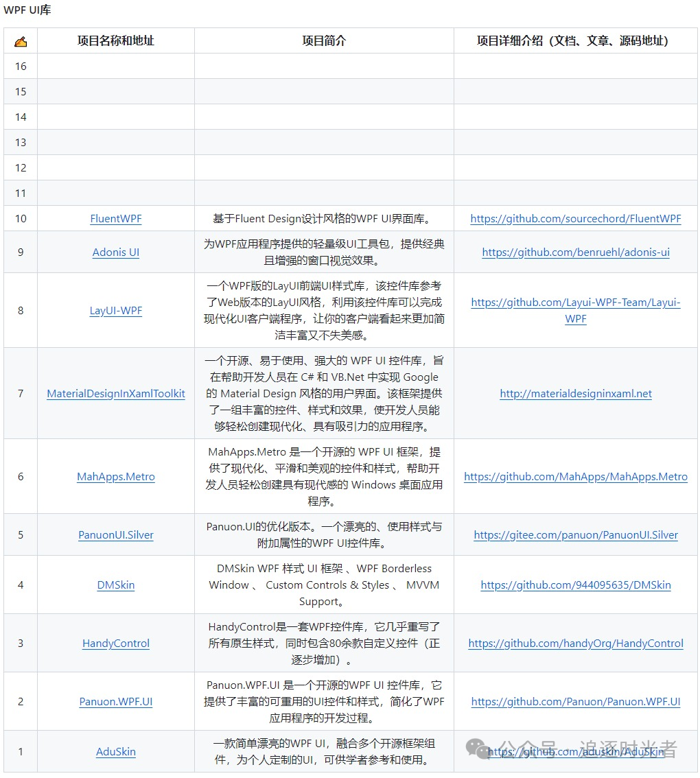This screenshot has width=700, height=778.
Task: Visit github.com/MahApps/MahApps.Metro URL
Action: (575, 476)
